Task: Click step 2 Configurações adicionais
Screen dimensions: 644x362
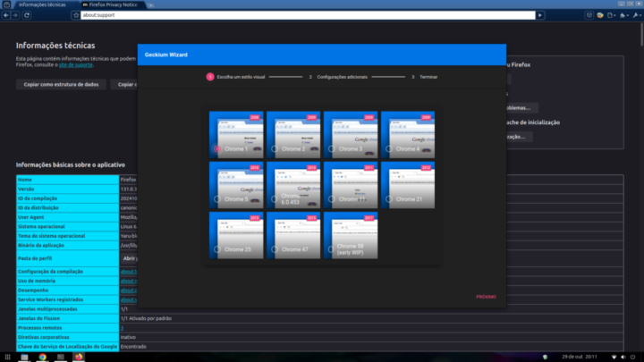Action: 338,77
